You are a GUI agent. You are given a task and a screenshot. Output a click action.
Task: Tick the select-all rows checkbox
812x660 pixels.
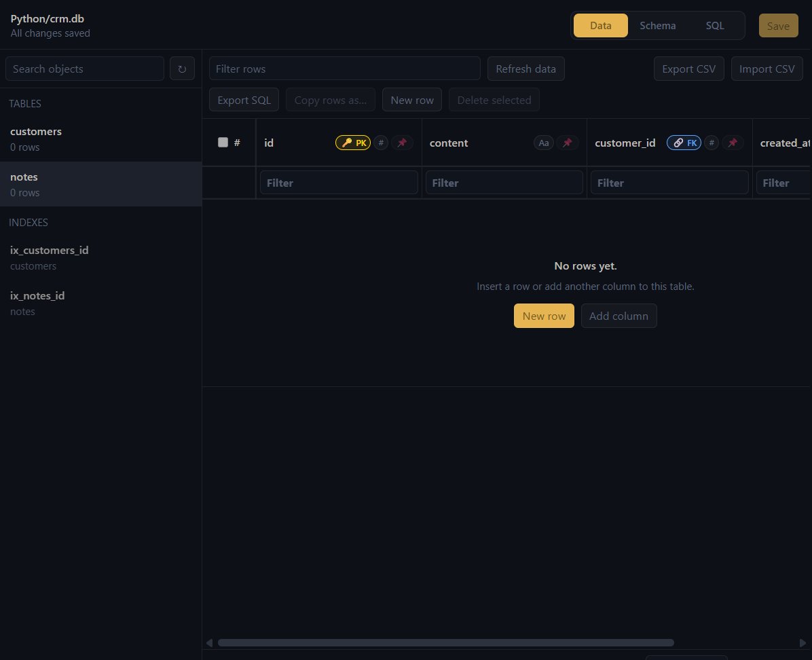click(x=223, y=143)
